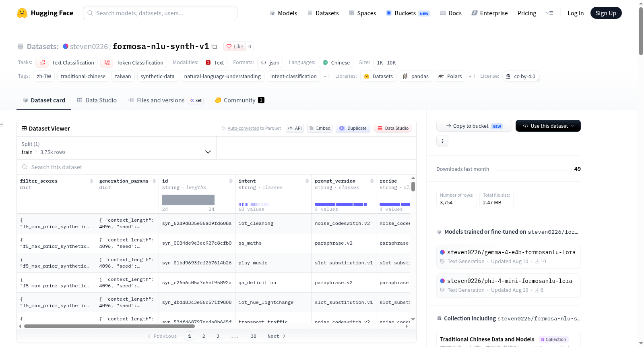The width and height of the screenshot is (644, 347).
Task: Click the Embed button
Action: click(x=320, y=128)
